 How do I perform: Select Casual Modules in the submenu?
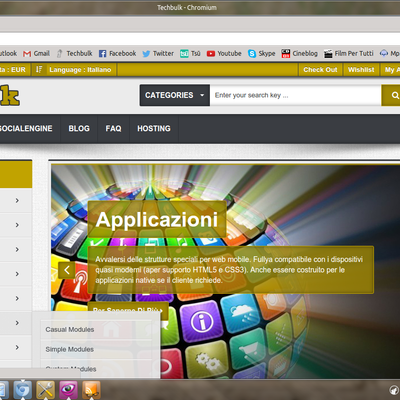point(70,329)
